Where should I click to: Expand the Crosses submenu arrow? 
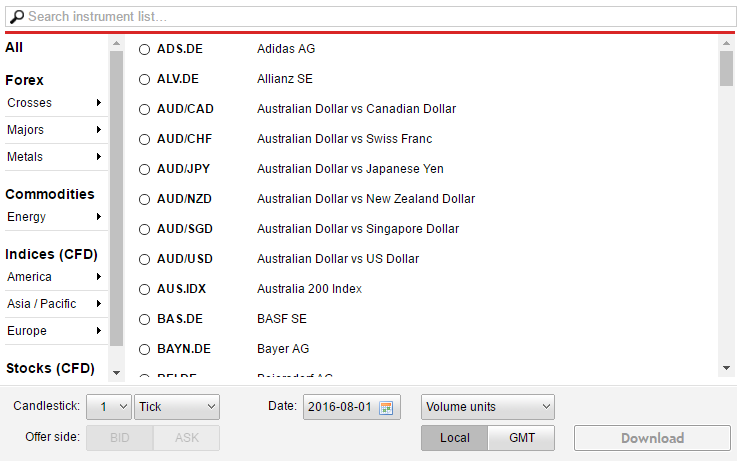[x=99, y=102]
